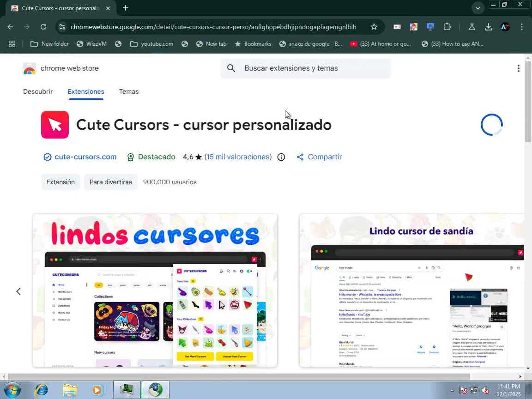Open the New folder bookmark
Screen dimensions: 532x399
49,44
